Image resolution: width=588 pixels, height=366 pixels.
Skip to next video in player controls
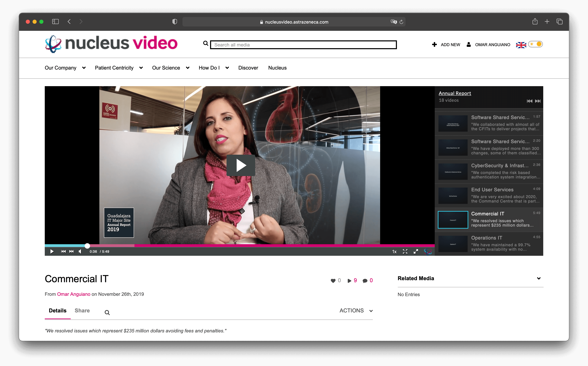tap(72, 252)
